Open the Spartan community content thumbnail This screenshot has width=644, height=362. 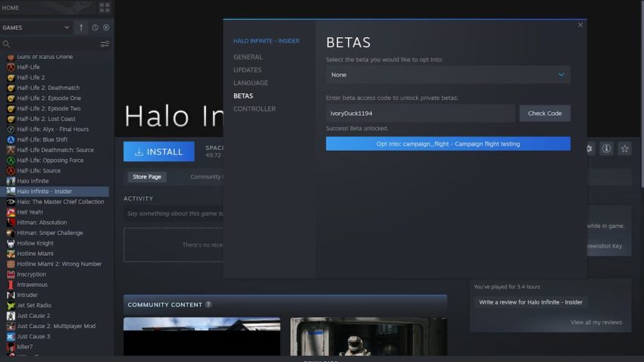pos(368,336)
